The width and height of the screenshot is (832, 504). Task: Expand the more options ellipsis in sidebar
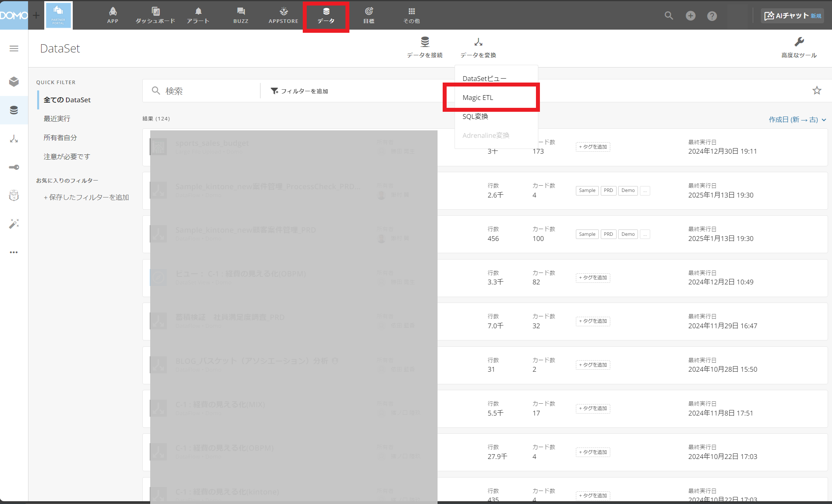pyautogui.click(x=14, y=252)
